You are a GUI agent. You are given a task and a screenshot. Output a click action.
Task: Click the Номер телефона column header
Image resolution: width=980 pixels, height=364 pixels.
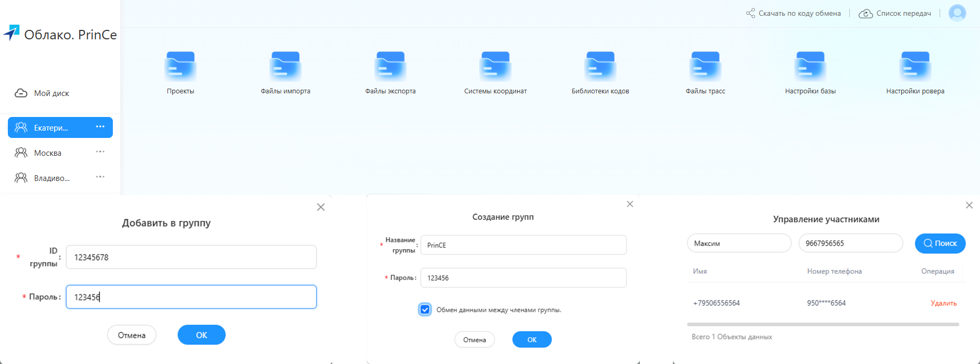point(834,271)
